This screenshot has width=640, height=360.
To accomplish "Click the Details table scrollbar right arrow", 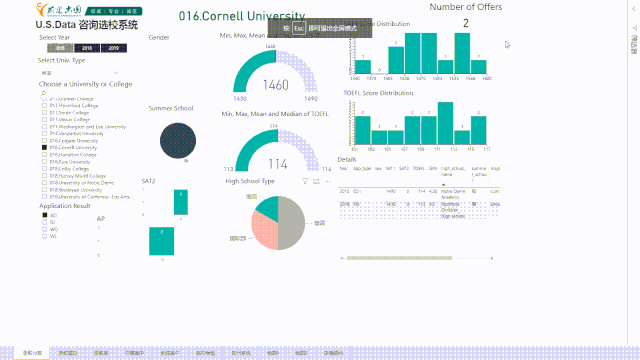I will click(492, 258).
